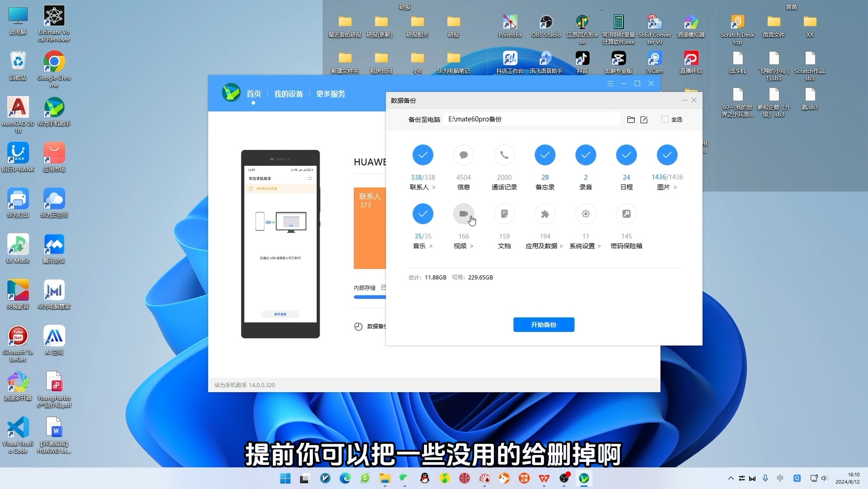Uncheck the 备忘录 memo backup circle

click(x=545, y=155)
